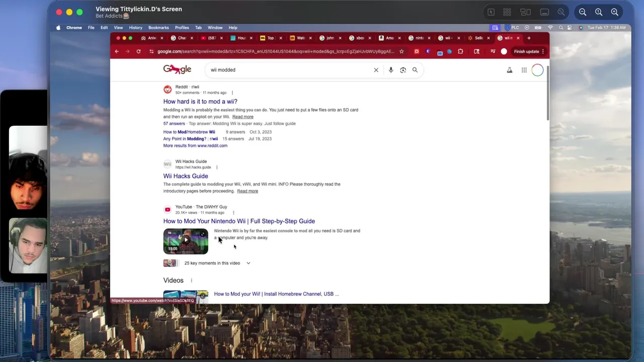Reset shared screen zoom to actual size
The image size is (644, 362).
[x=599, y=12]
